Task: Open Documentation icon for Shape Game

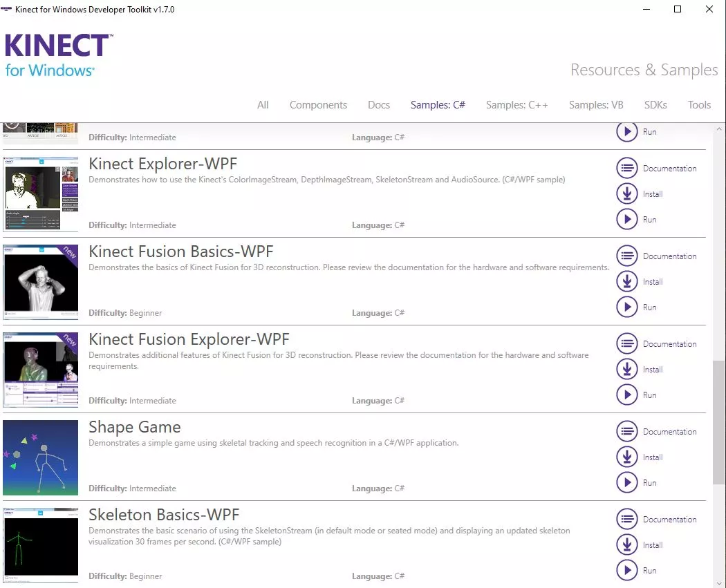Action: [627, 432]
